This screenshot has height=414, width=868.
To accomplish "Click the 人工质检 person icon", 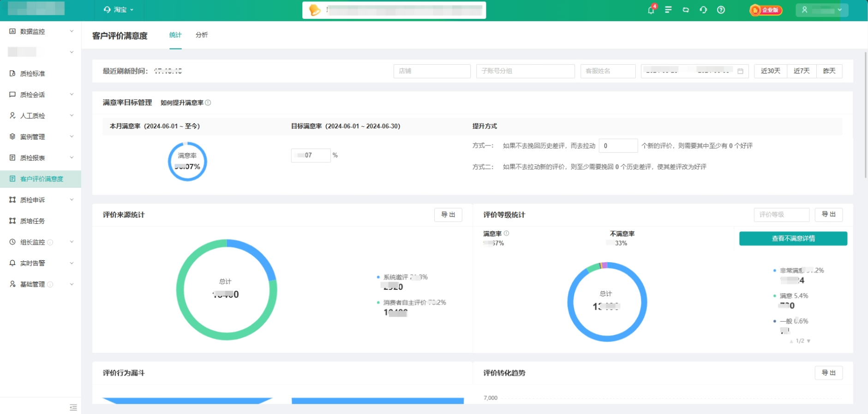I will point(12,115).
